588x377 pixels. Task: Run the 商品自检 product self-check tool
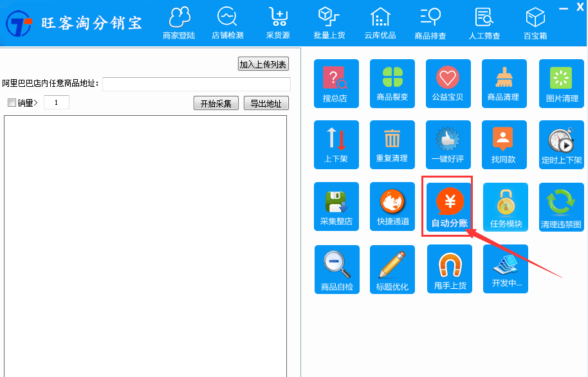click(336, 269)
